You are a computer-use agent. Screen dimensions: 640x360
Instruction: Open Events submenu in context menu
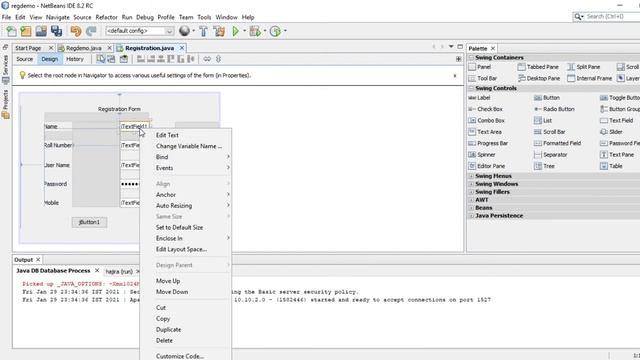point(186,168)
